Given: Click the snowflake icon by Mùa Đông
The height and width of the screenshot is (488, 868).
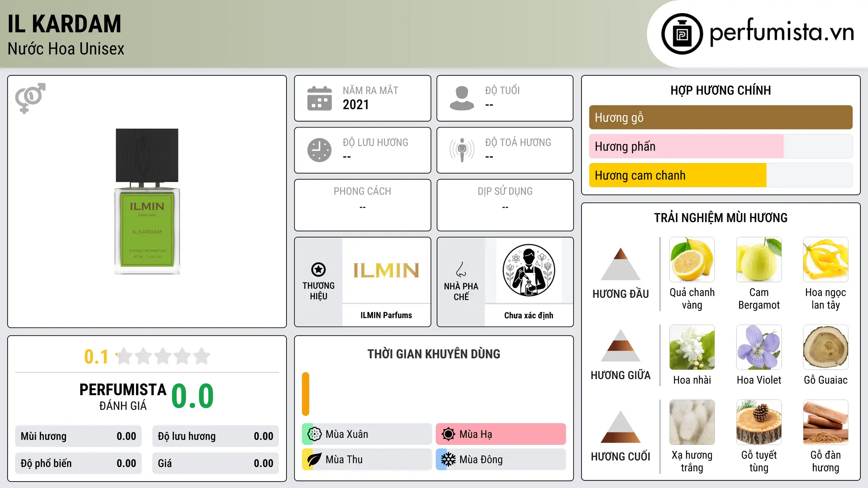Looking at the screenshot, I should [x=448, y=460].
